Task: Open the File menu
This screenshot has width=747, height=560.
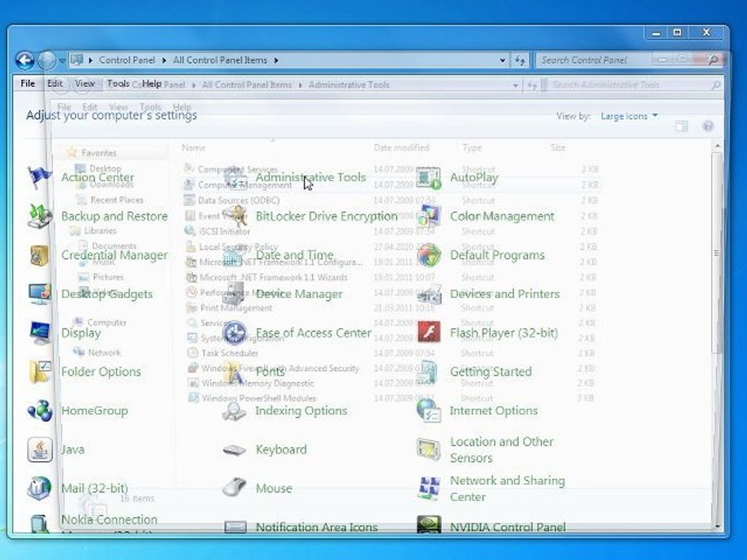Action: (x=28, y=84)
